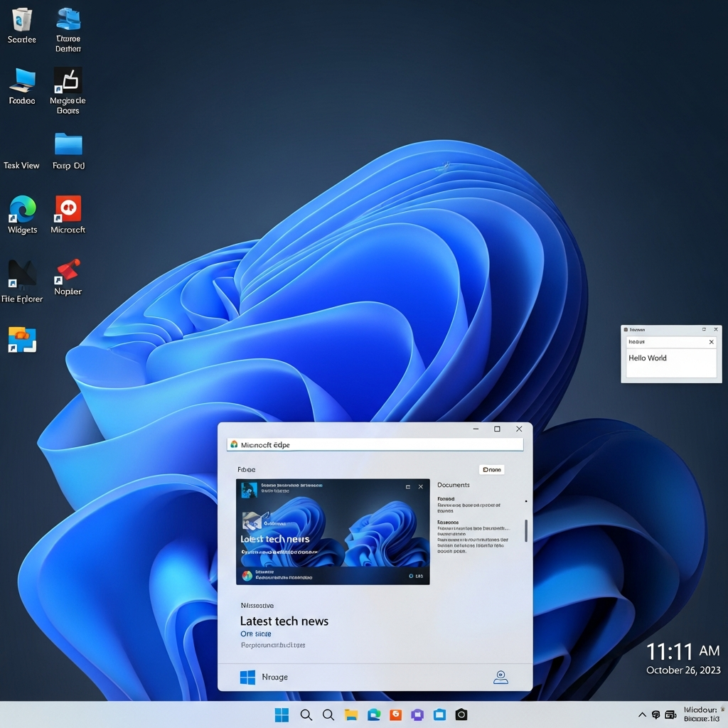The width and height of the screenshot is (728, 728).
Task: Click the Start button on the taskbar
Action: [x=282, y=714]
